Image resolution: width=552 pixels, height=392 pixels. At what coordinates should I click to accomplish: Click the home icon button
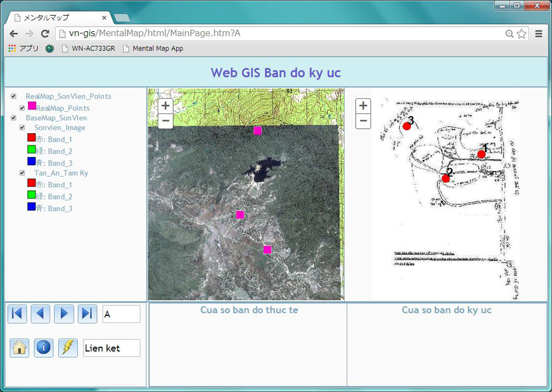point(20,347)
